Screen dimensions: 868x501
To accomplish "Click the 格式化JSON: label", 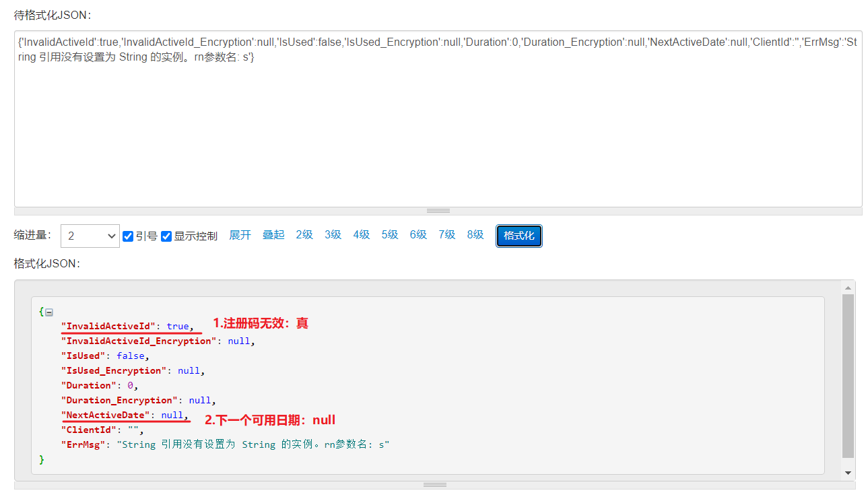I will tap(47, 264).
